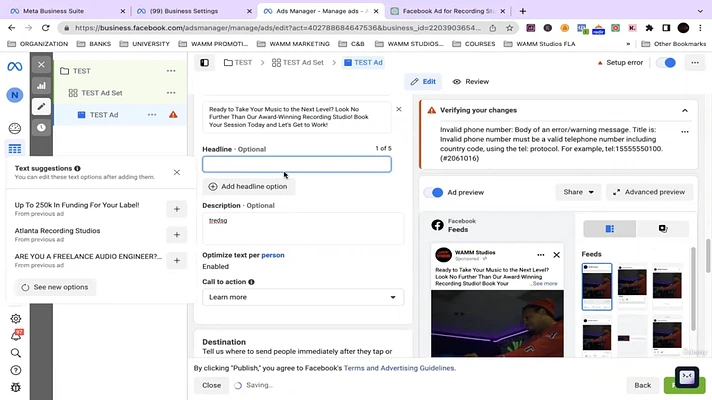Open the Call to action 'Learn more' dropdown

pyautogui.click(x=302, y=297)
